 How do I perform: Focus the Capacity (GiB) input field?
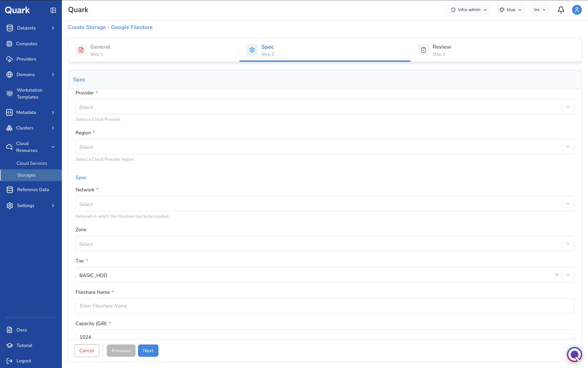pos(325,335)
